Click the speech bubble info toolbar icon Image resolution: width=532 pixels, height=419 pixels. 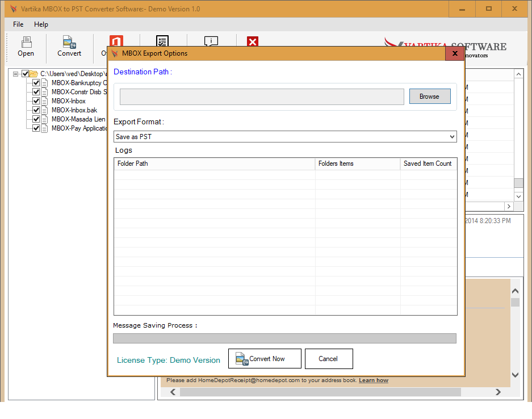[x=211, y=41]
